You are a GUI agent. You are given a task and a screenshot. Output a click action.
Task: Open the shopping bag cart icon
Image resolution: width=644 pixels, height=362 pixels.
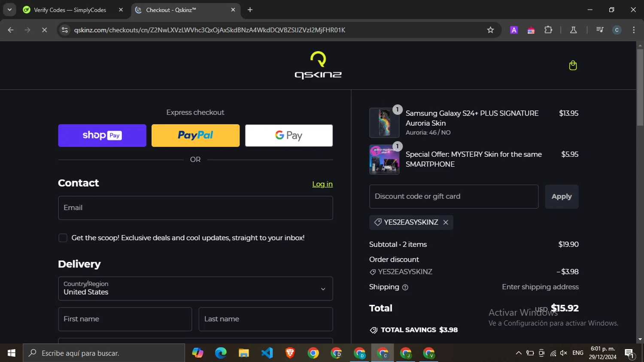573,65
